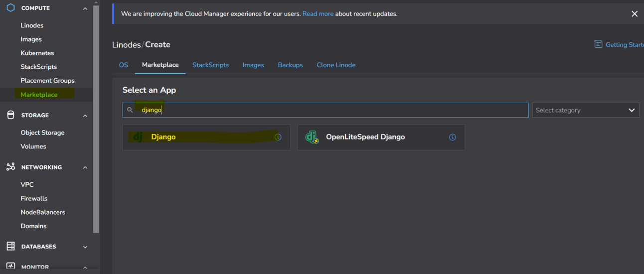Open Linodes in the sidebar
The image size is (644, 274).
click(x=32, y=25)
